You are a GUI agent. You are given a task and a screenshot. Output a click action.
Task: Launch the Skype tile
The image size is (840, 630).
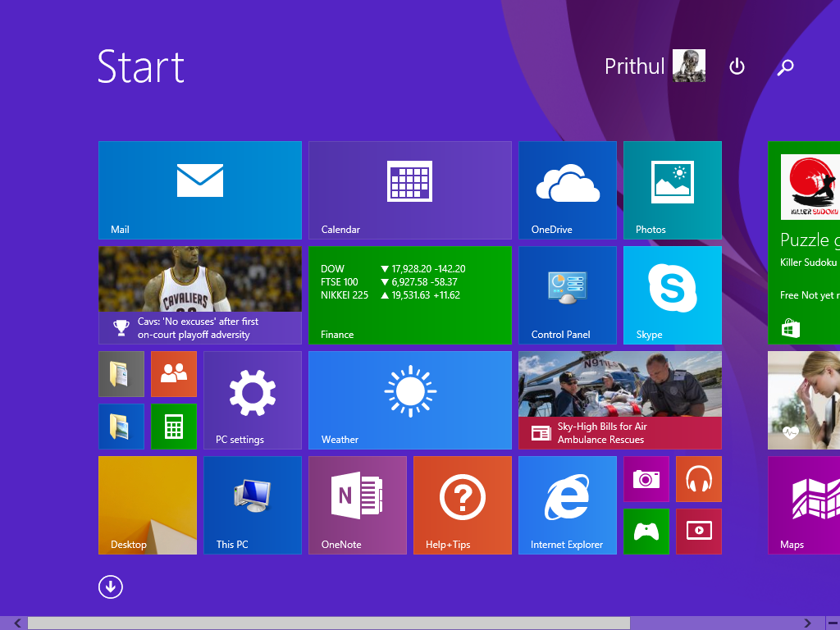point(673,295)
